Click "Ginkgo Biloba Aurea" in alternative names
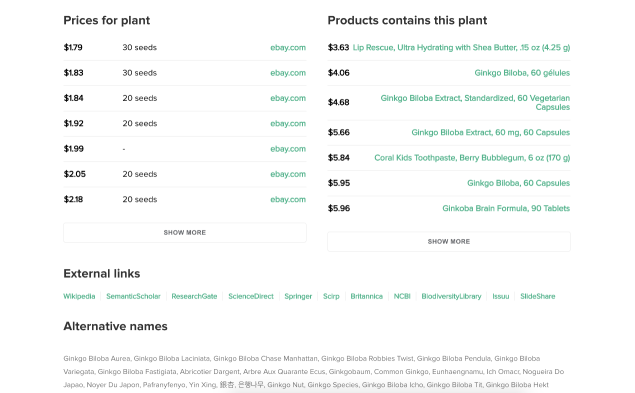The width and height of the screenshot is (635, 393). point(96,359)
